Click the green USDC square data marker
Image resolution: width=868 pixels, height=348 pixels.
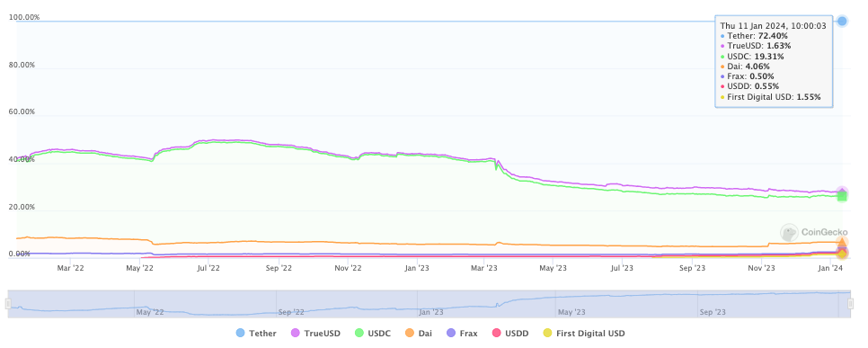coord(842,196)
